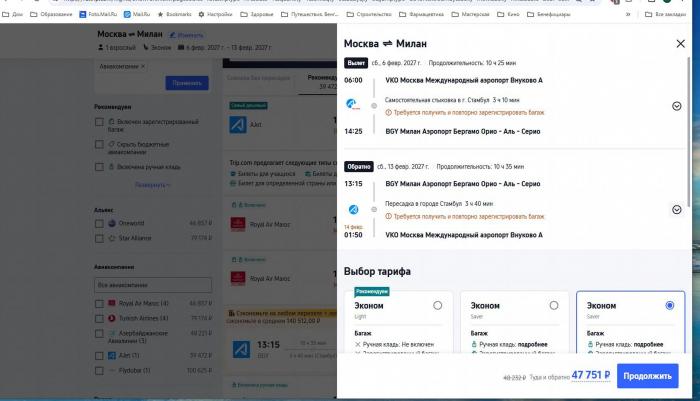Select the last Эконом Saver fare radio

pyautogui.click(x=670, y=305)
